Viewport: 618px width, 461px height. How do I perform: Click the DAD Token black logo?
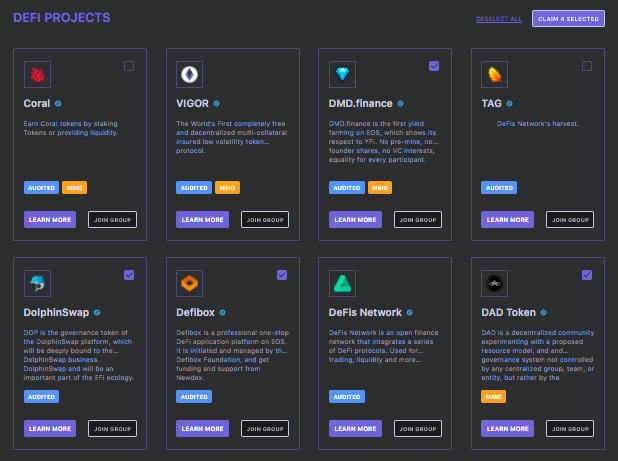pyautogui.click(x=495, y=283)
